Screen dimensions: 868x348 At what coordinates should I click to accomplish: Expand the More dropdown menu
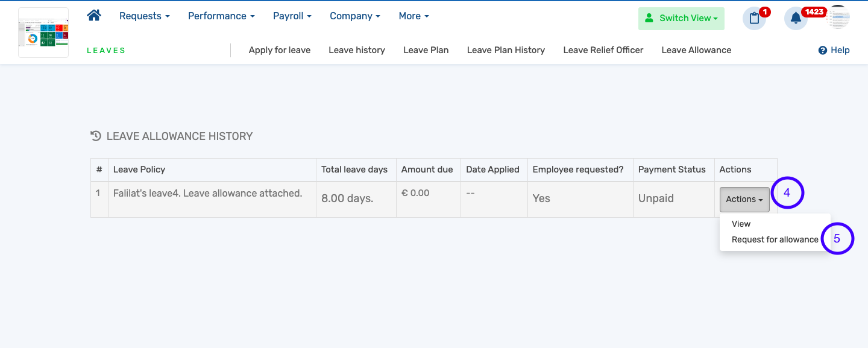coord(414,16)
